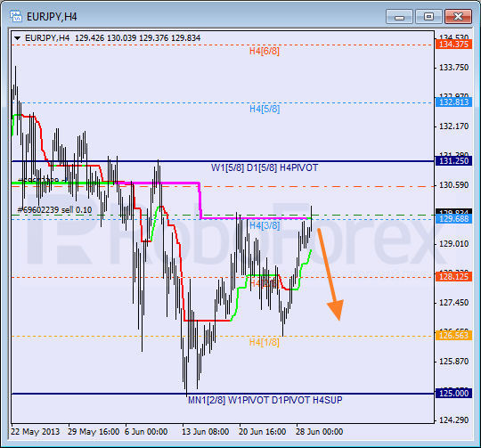Select the H4[6/8] level label

tap(265, 51)
